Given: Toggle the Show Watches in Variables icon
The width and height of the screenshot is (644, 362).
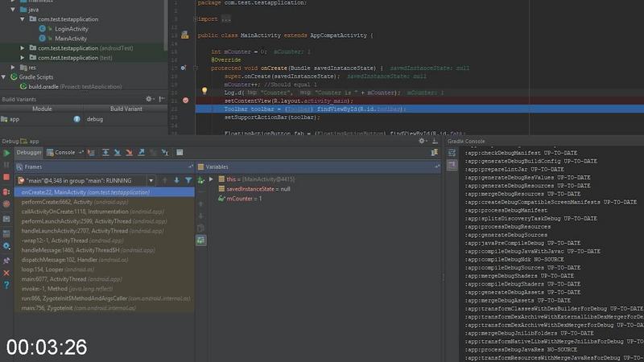Looking at the screenshot, I should point(200,240).
